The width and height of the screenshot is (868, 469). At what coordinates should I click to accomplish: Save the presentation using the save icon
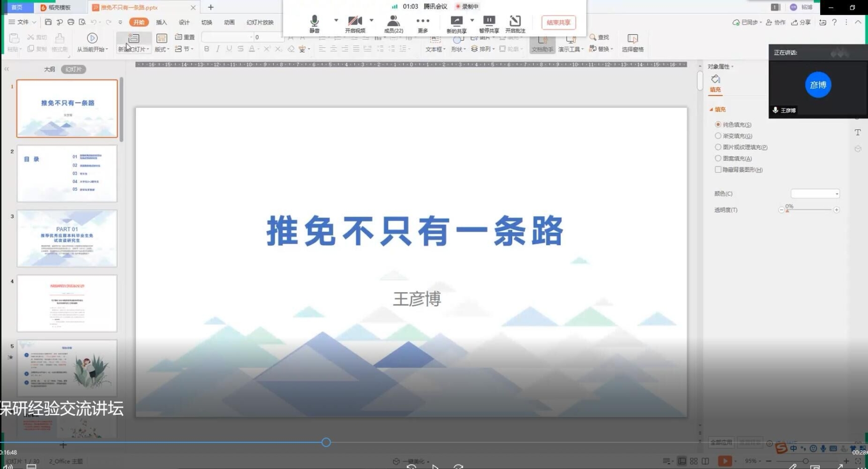point(48,22)
